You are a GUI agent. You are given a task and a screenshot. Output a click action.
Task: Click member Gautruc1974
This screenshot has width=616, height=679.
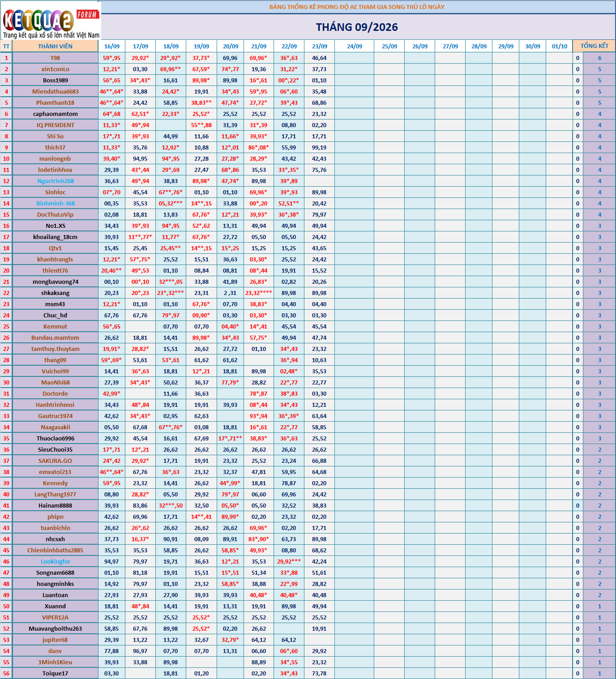point(55,416)
